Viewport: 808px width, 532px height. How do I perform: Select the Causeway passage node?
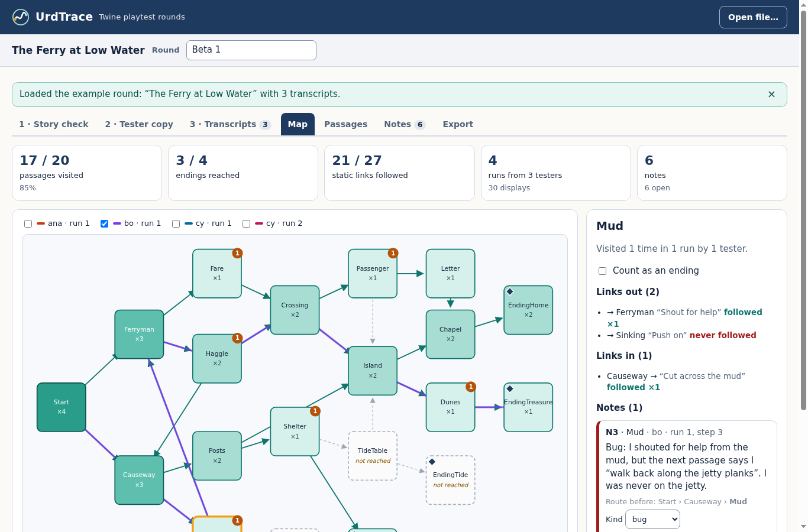click(x=139, y=480)
